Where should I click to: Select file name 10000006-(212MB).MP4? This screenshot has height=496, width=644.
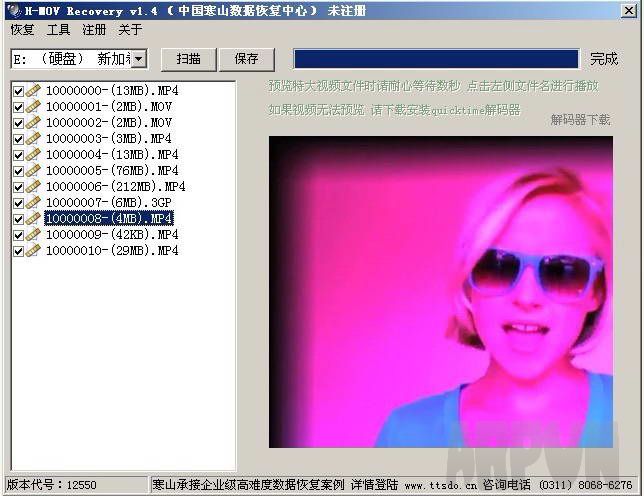[115, 186]
